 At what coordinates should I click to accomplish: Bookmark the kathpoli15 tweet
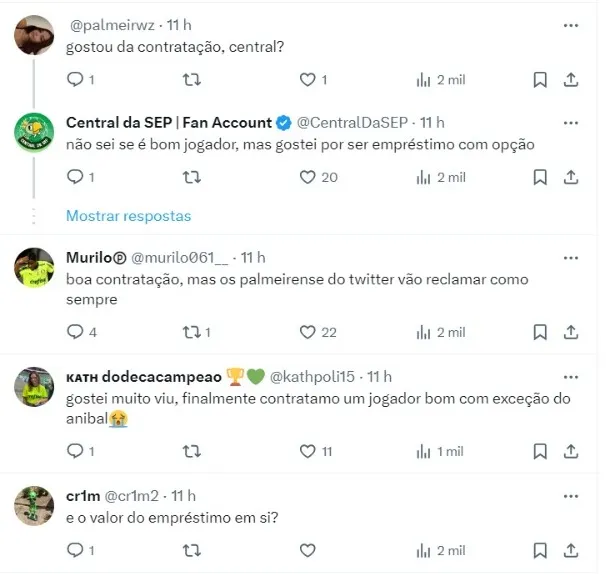540,451
